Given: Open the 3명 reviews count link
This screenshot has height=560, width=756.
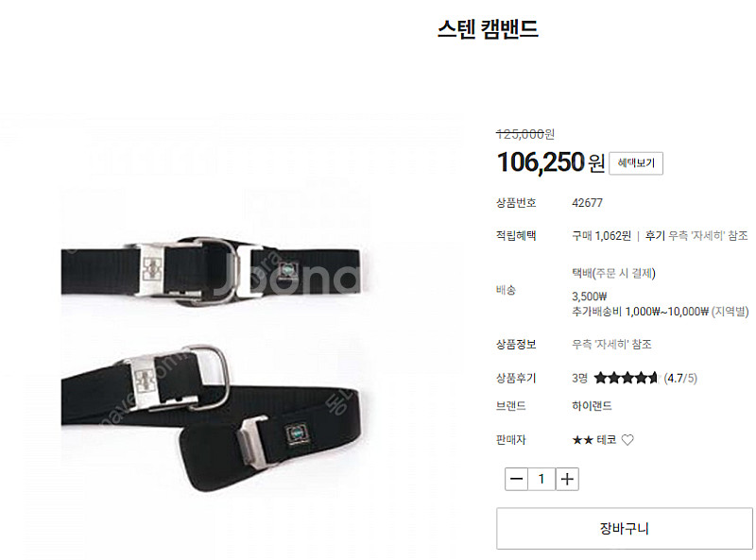Looking at the screenshot, I should tap(579, 378).
